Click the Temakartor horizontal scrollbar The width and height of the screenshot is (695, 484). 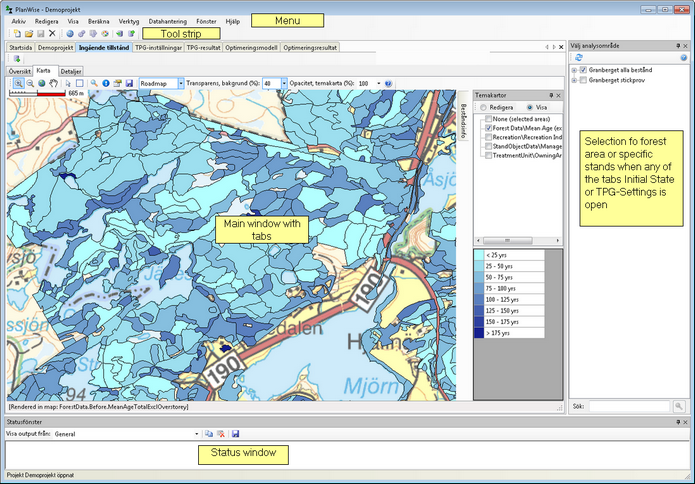518,241
